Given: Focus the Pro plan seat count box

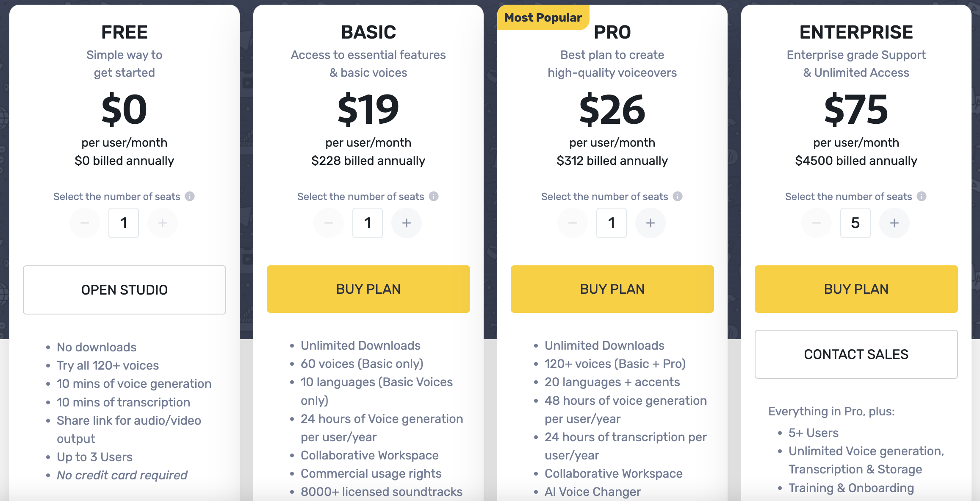Looking at the screenshot, I should [x=612, y=223].
